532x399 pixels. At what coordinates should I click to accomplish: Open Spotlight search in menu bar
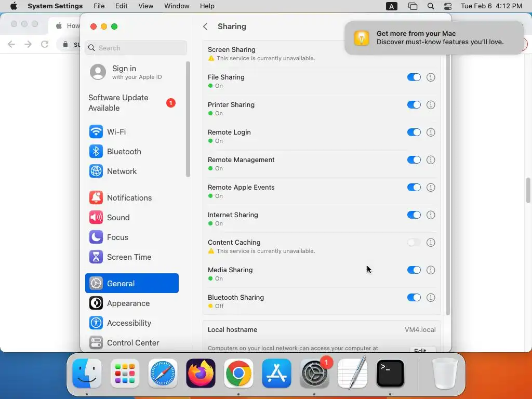coord(431,6)
